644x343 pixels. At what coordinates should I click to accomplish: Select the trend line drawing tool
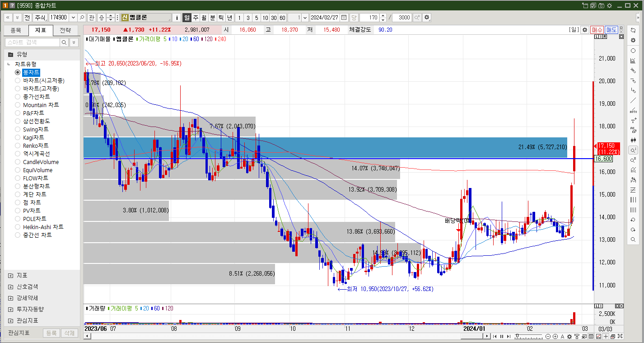click(x=633, y=100)
